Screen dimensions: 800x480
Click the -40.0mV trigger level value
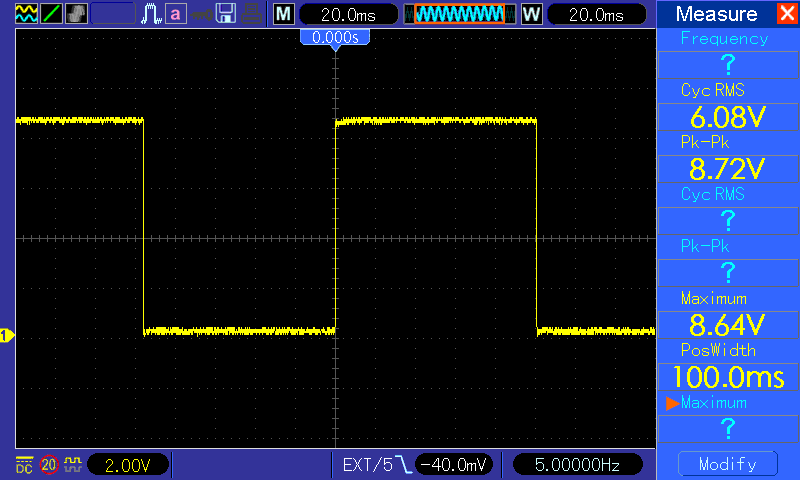pos(454,465)
